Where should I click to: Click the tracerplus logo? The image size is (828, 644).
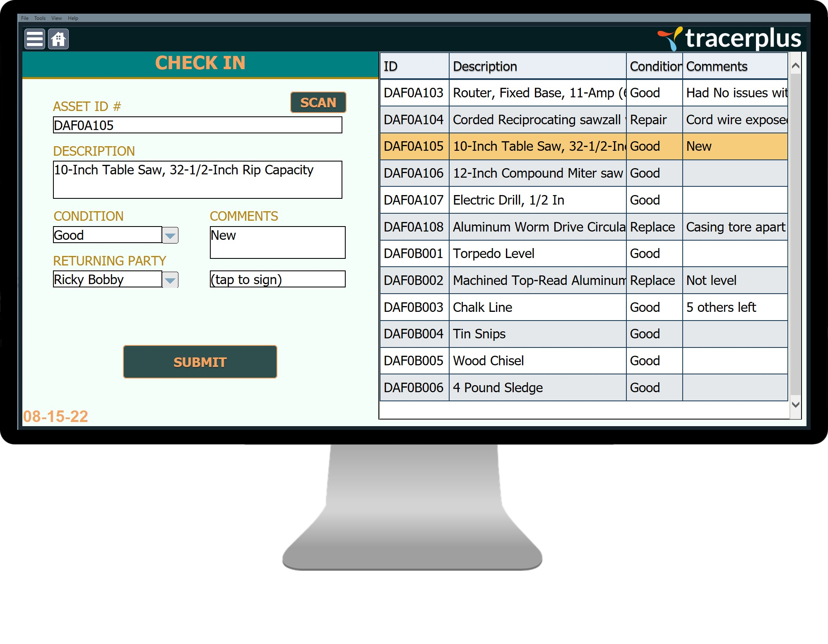tap(729, 39)
